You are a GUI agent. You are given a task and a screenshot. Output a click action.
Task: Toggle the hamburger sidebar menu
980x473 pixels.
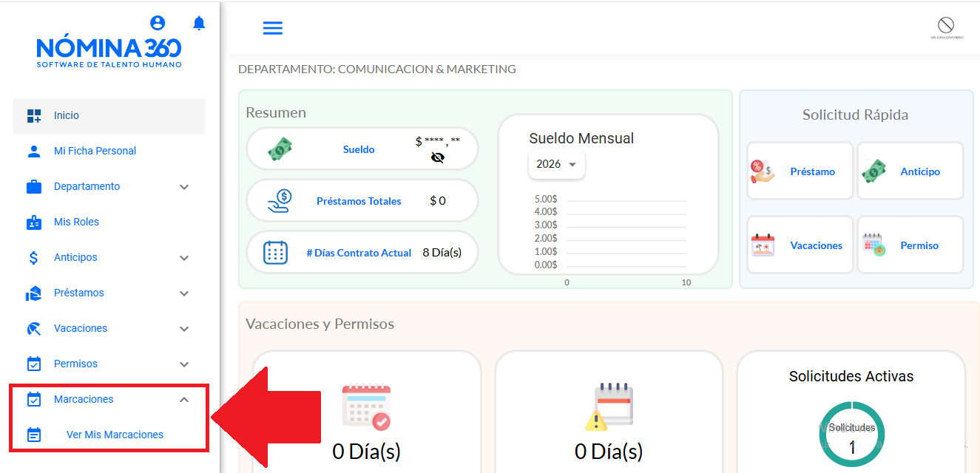273,28
